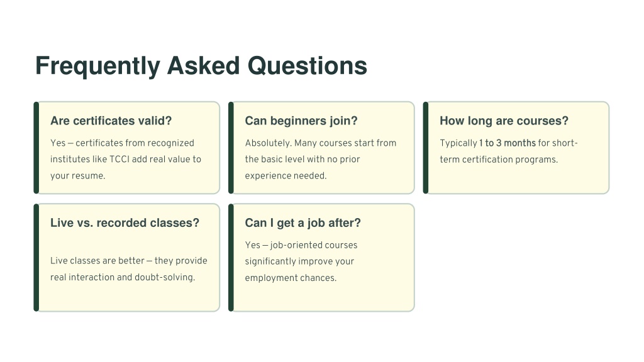Image resolution: width=644 pixels, height=362 pixels.
Task: Expand the 'Can beginners join?' question
Action: 301,121
